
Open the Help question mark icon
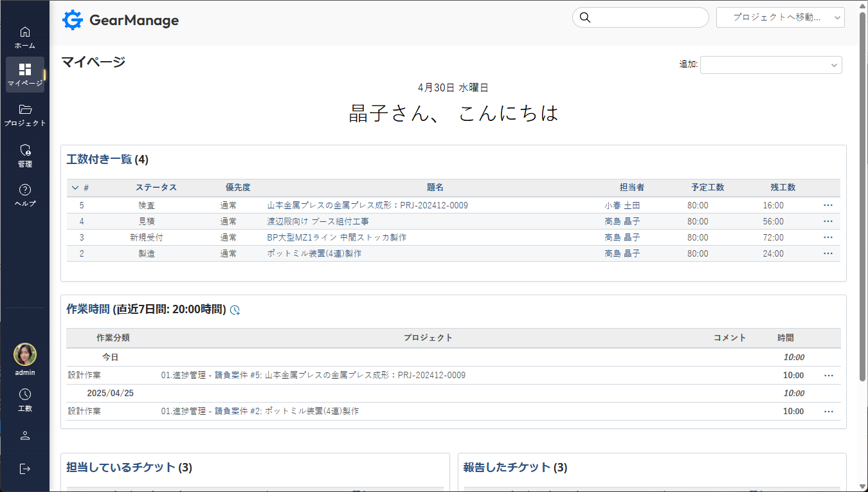[x=25, y=190]
